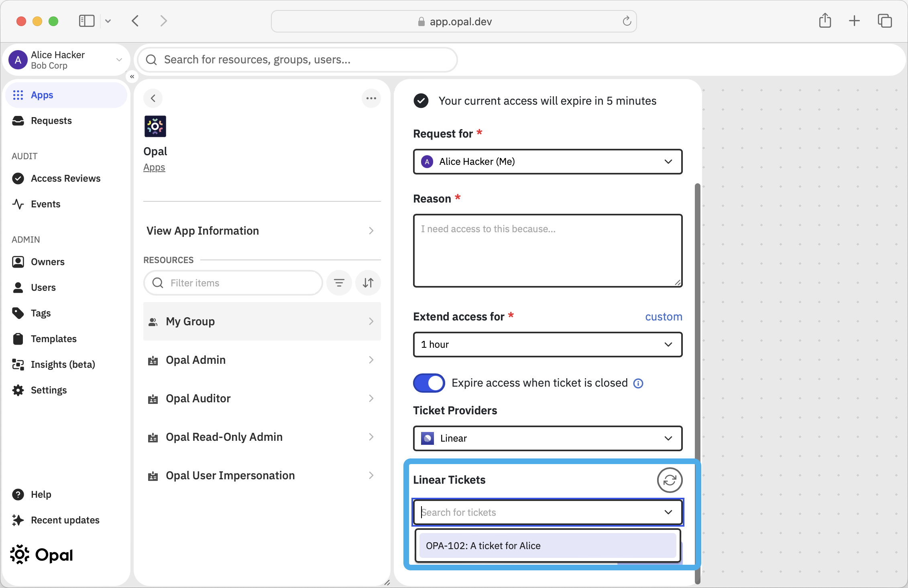
Task: Focus the global search resources field
Action: coord(297,60)
